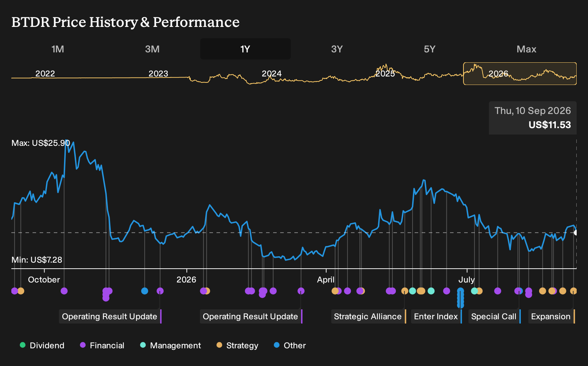Viewport: 588px width, 366px height.
Task: Toggle Management events in the legend
Action: pos(171,345)
